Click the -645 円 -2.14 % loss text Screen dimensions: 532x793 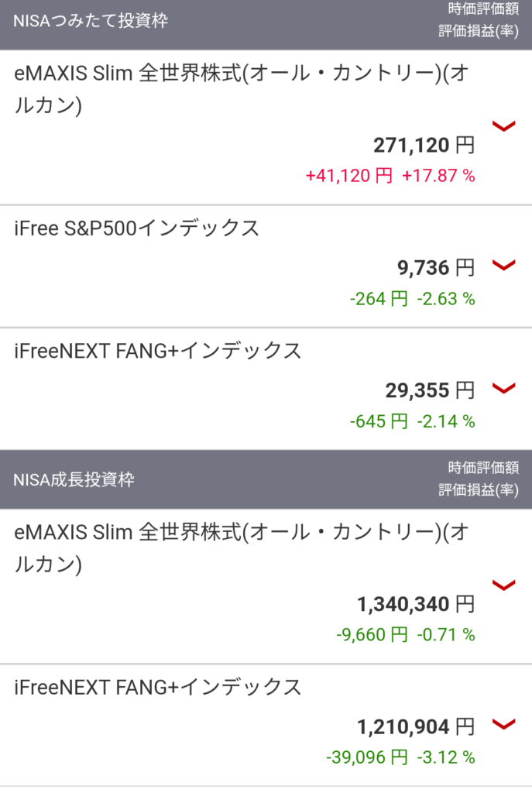[x=412, y=421]
